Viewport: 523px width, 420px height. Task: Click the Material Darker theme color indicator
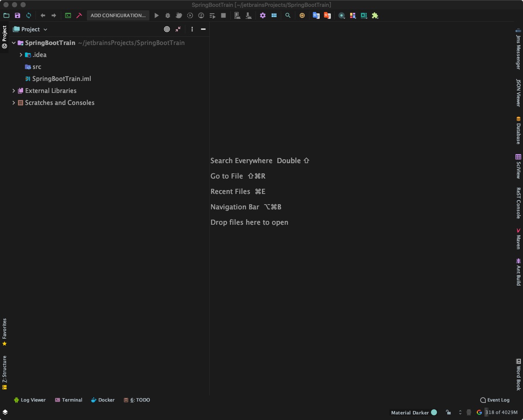click(434, 412)
